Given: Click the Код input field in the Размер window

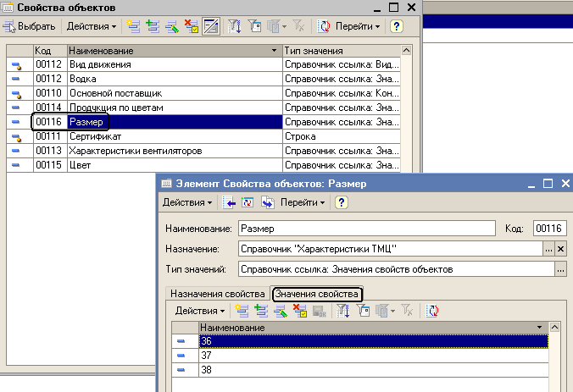Looking at the screenshot, I should click(548, 228).
